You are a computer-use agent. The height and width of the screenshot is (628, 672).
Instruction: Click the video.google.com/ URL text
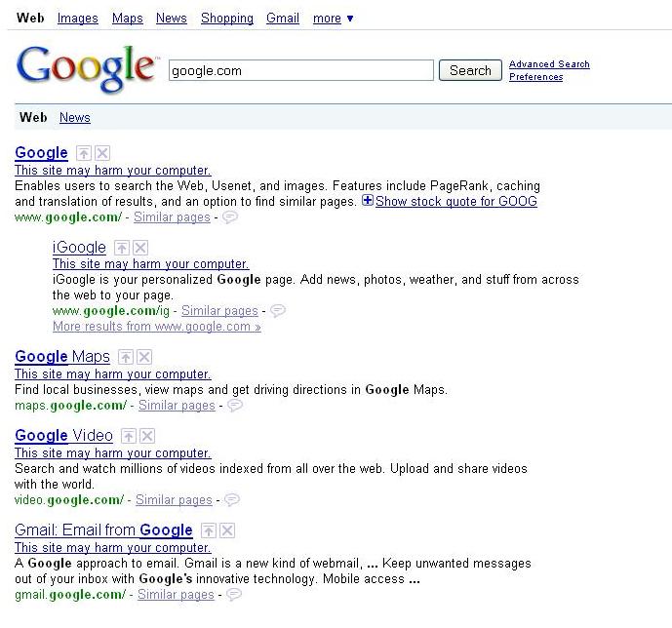(x=69, y=500)
